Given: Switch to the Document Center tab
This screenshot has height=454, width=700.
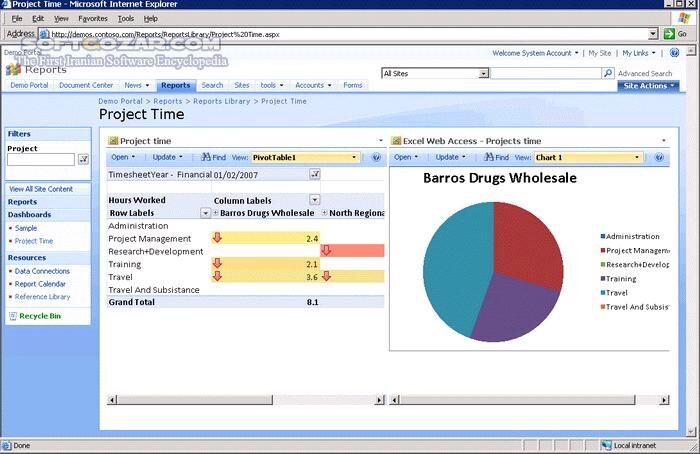Looking at the screenshot, I should (86, 86).
